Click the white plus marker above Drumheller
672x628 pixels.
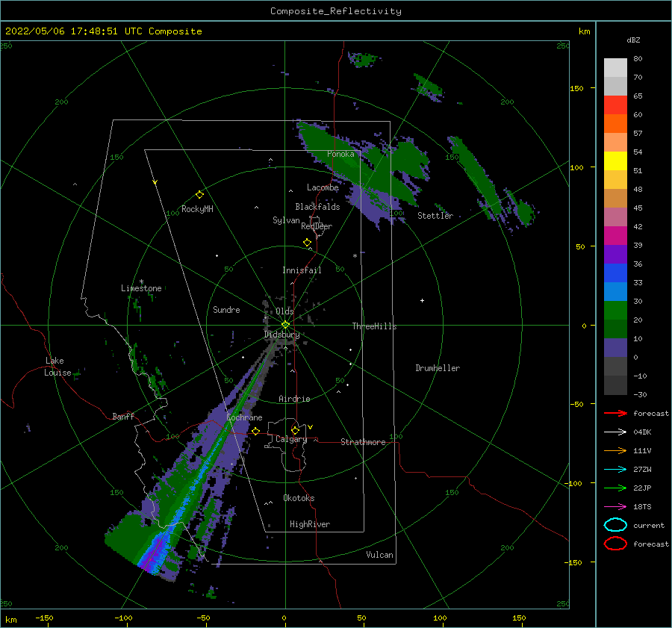coord(422,300)
